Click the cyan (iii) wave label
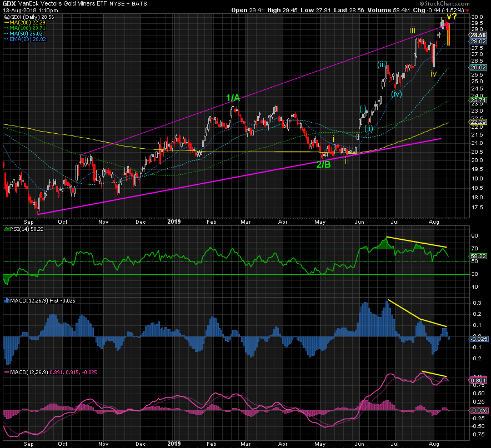This screenshot has height=448, width=491. point(382,65)
